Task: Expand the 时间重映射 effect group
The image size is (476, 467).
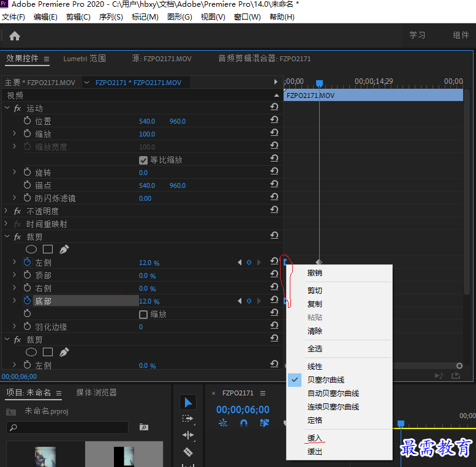Action: (6, 223)
